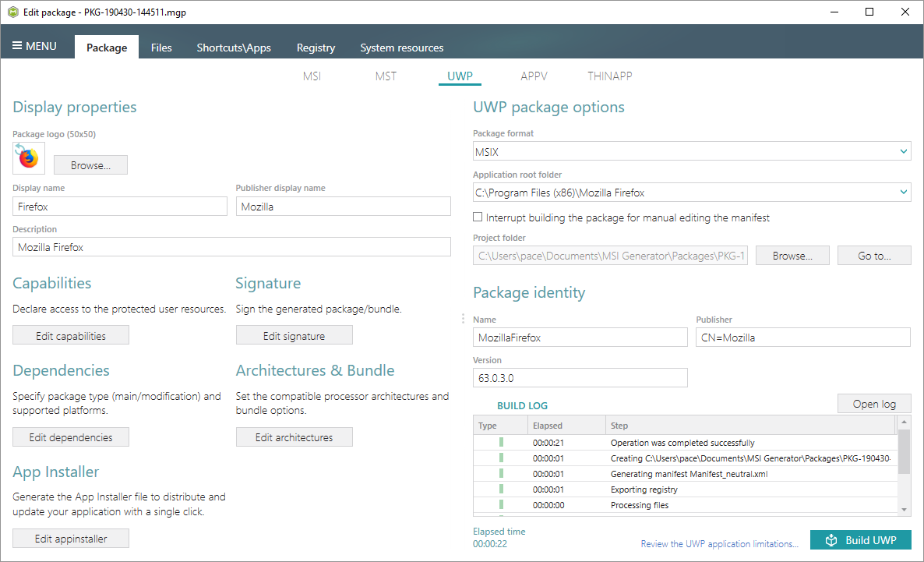Click the Version field
The image size is (924, 562).
pos(580,378)
